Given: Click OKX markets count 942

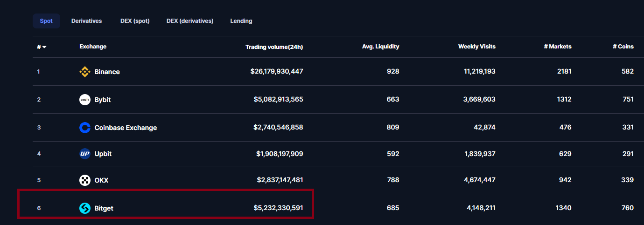Looking at the screenshot, I should pos(565,180).
